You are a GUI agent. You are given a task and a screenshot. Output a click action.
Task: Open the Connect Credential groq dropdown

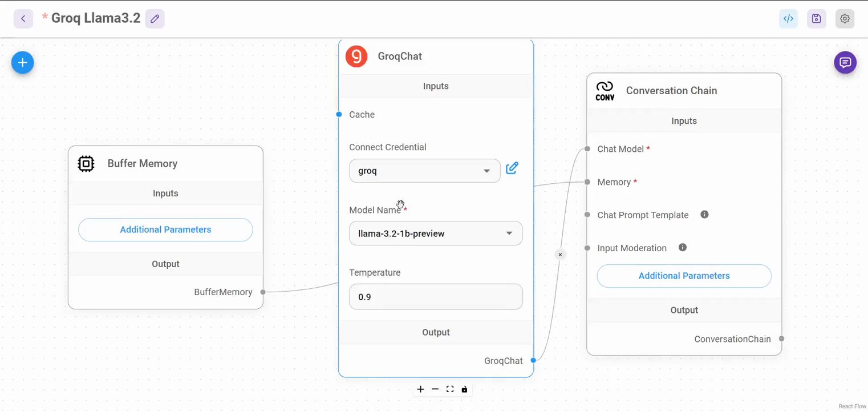[x=425, y=171]
